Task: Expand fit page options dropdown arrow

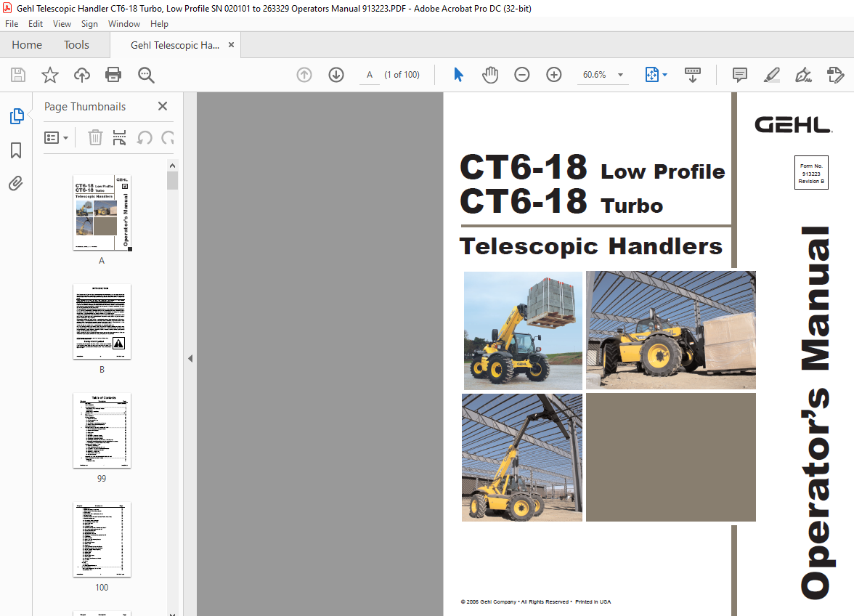Action: pyautogui.click(x=664, y=75)
